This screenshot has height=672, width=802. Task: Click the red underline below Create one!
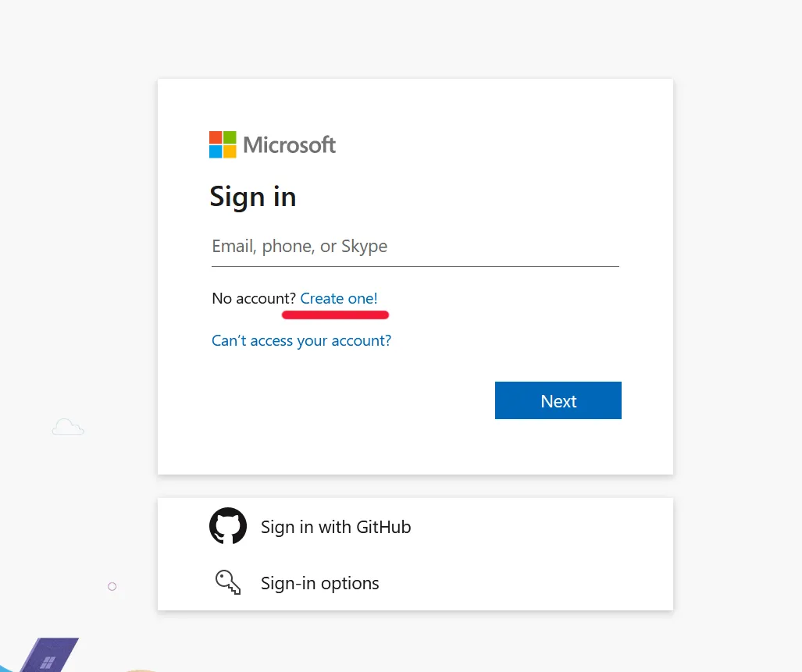click(335, 315)
